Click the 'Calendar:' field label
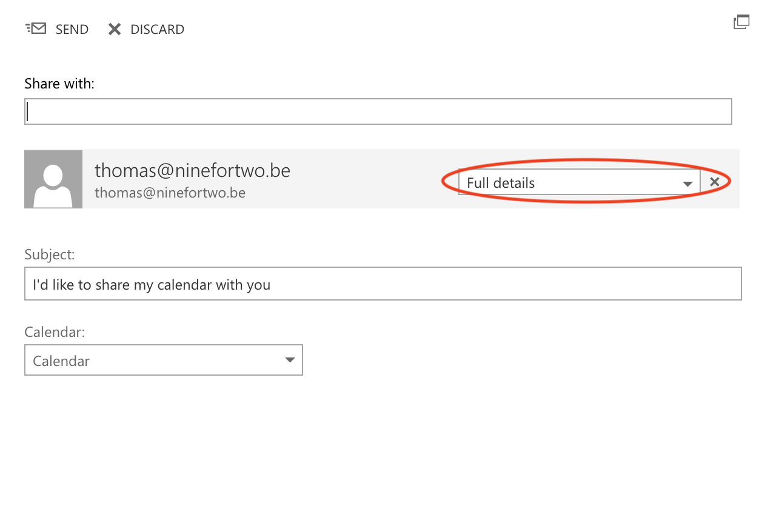759x532 pixels. (x=55, y=332)
